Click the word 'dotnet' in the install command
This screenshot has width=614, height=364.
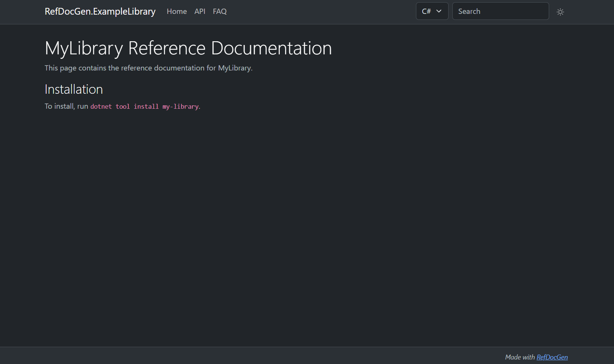[x=101, y=106]
